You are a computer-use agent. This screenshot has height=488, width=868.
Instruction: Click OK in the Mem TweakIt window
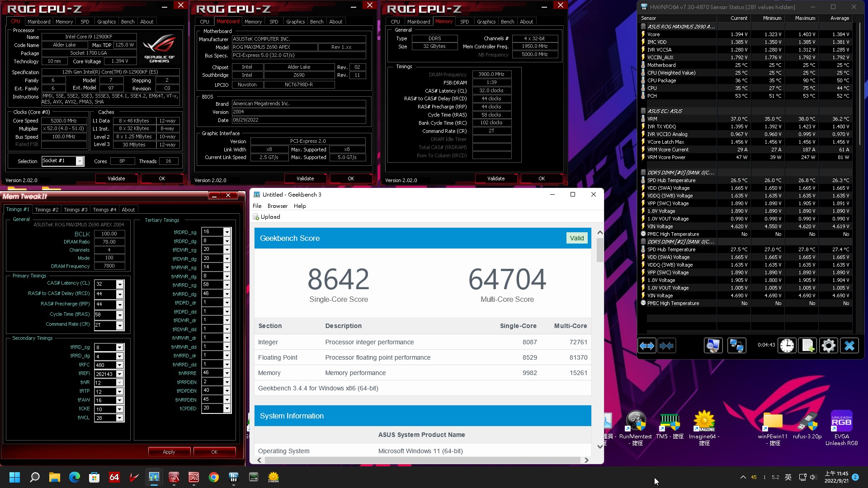[x=214, y=452]
